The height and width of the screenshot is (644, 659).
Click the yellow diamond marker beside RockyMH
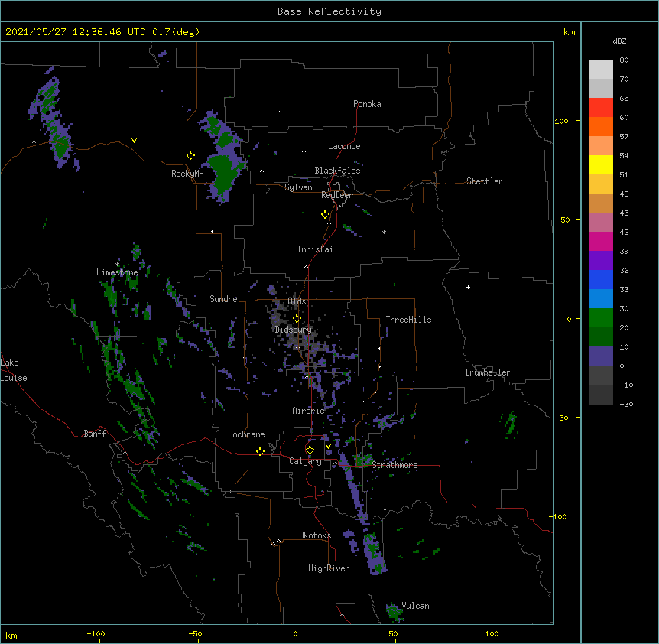[190, 156]
